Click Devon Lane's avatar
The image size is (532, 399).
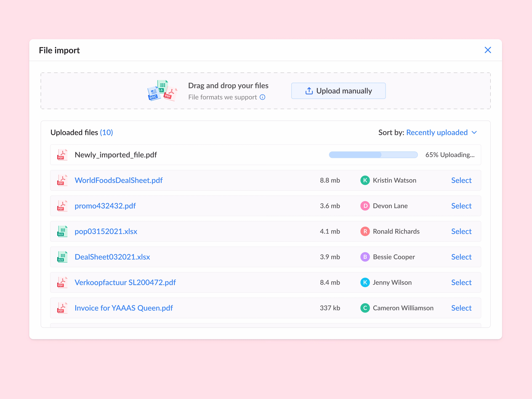tap(365, 206)
